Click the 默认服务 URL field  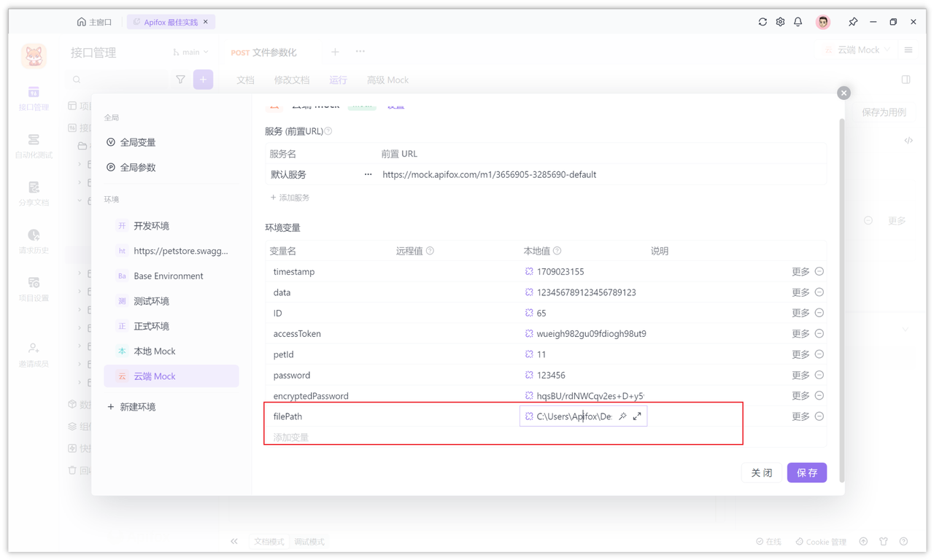click(602, 174)
